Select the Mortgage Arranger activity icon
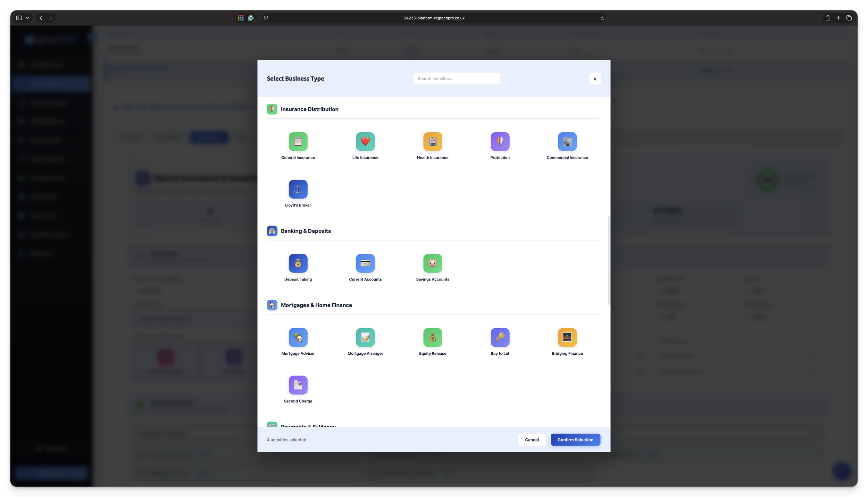 (365, 337)
